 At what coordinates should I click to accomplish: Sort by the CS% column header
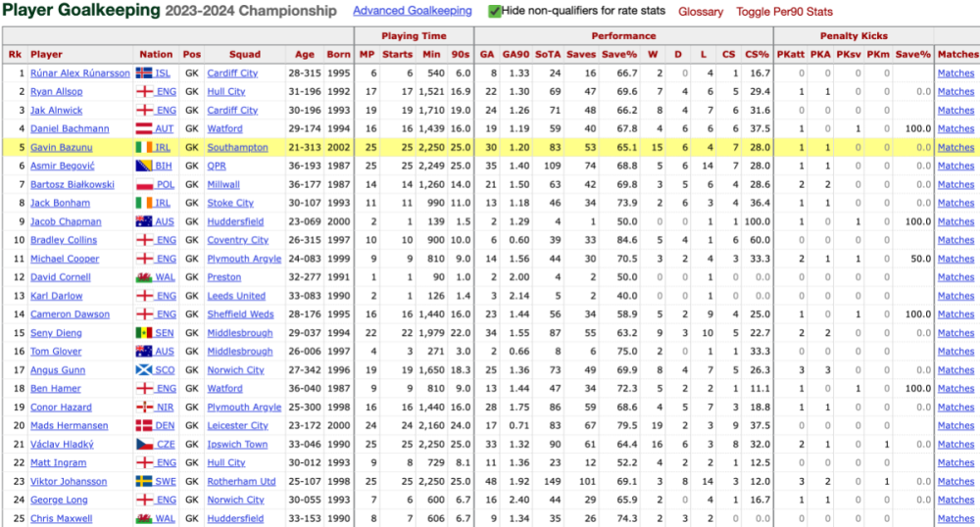tap(757, 55)
